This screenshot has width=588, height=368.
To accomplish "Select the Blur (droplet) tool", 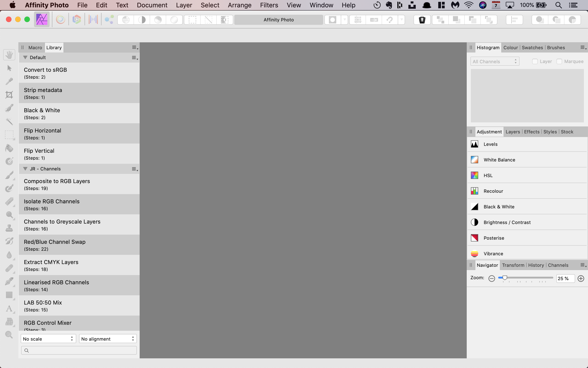I will coord(9,255).
